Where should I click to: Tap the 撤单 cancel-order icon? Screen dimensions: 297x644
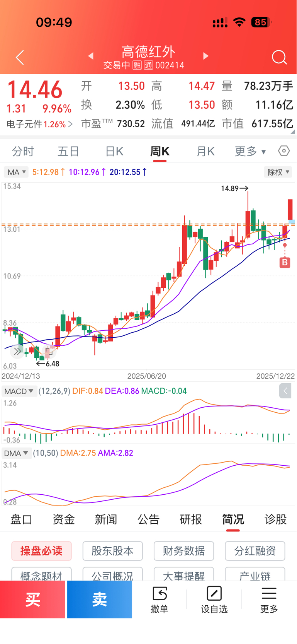pyautogui.click(x=160, y=593)
